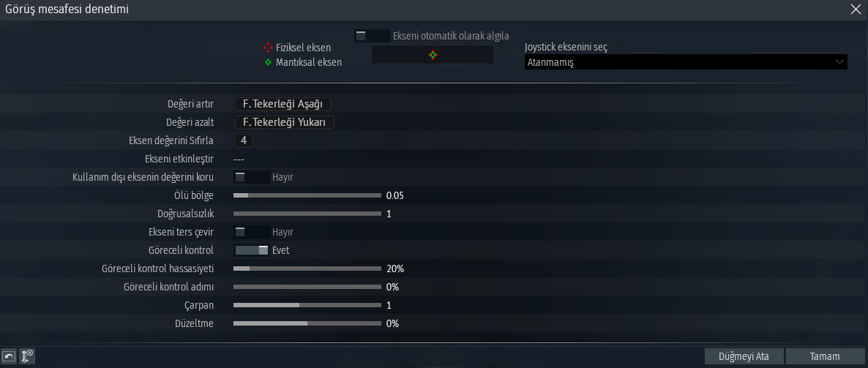This screenshot has width=868, height=368.
Task: Open the Joystick eksenini seç dropdown
Action: click(686, 63)
